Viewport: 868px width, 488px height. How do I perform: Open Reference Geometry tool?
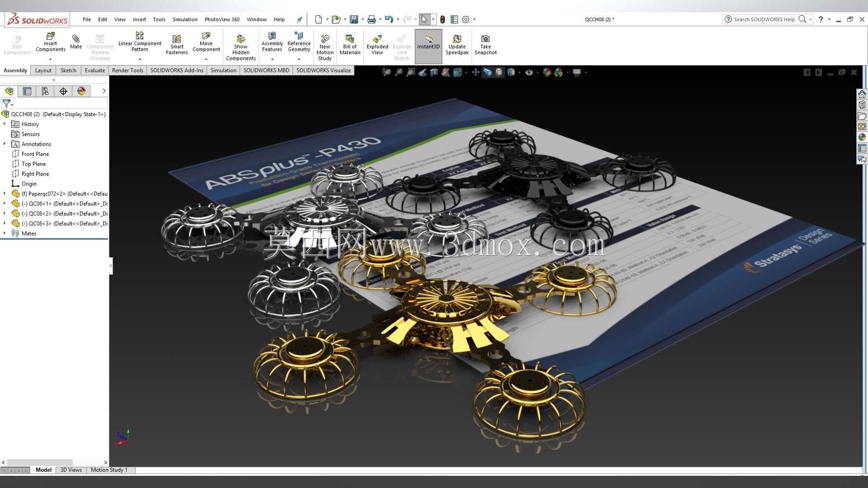(299, 42)
